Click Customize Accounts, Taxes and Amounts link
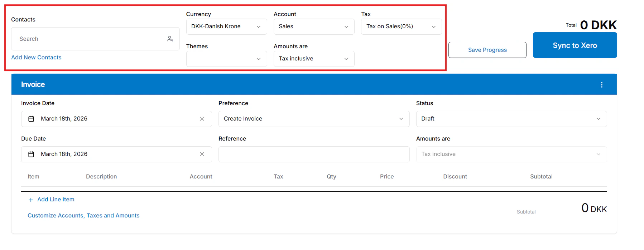 pos(83,215)
